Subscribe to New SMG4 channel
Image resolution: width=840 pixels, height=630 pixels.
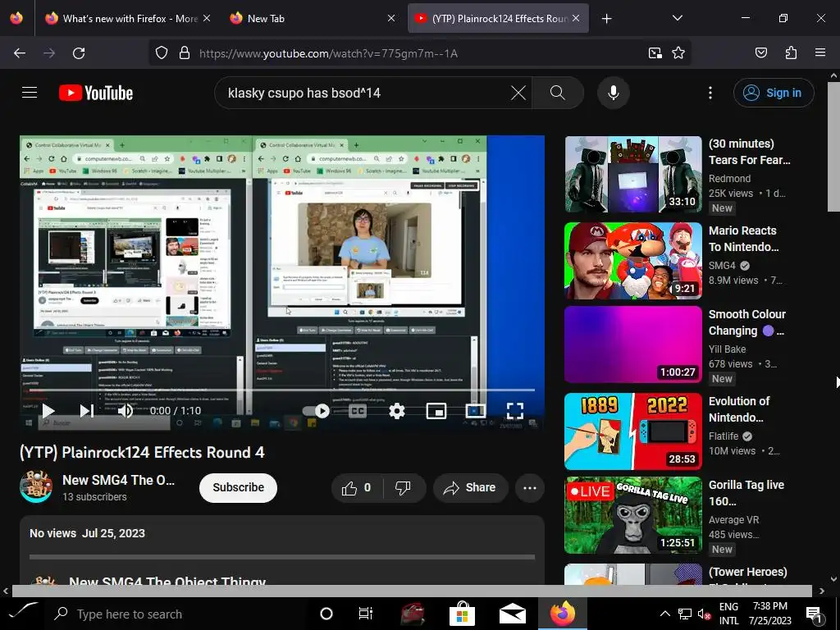[239, 487]
